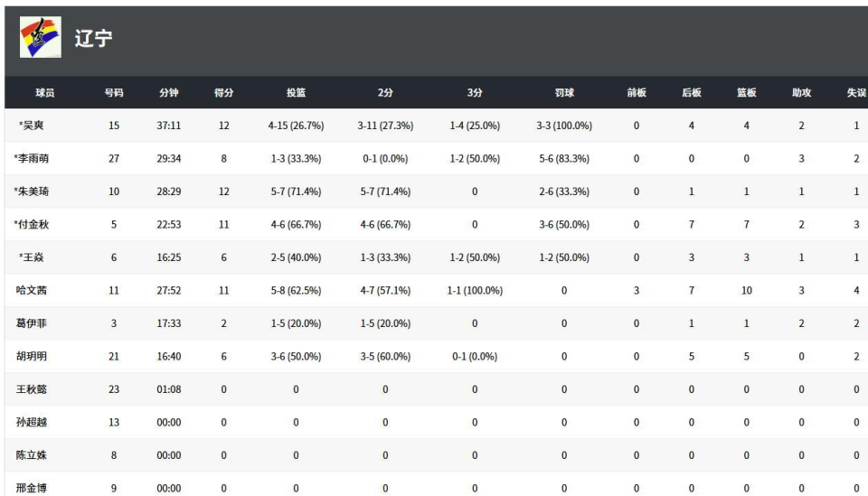
Task: Select player 朱美琦
Action: [32, 192]
